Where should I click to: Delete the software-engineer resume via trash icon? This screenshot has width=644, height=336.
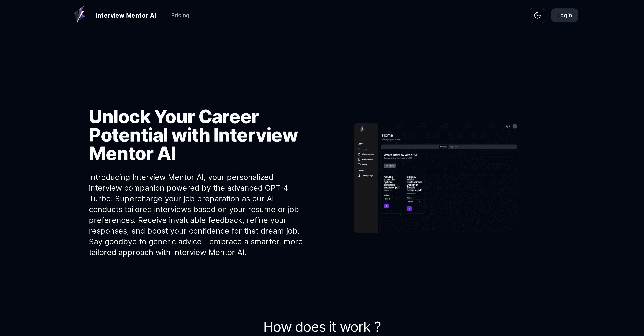click(386, 206)
